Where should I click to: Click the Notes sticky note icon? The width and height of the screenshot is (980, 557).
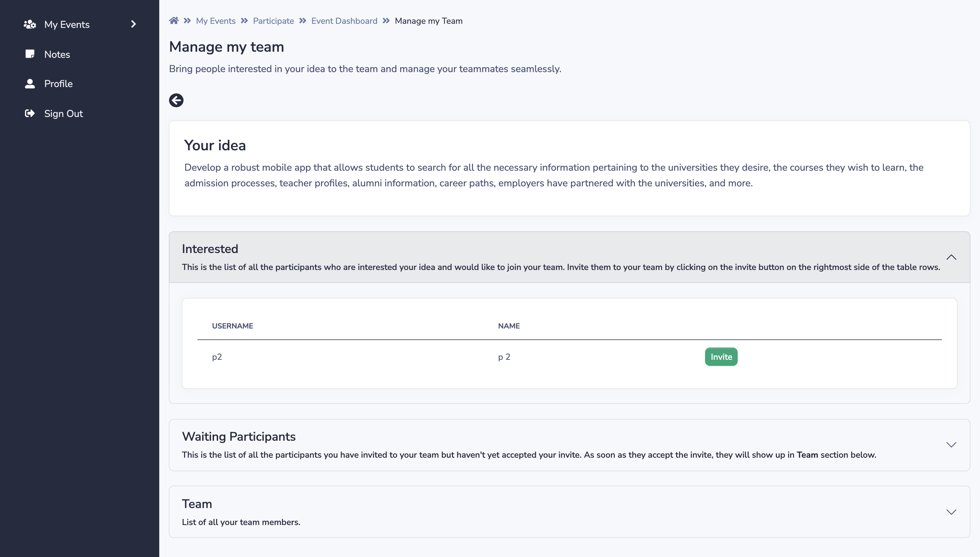pyautogui.click(x=30, y=54)
